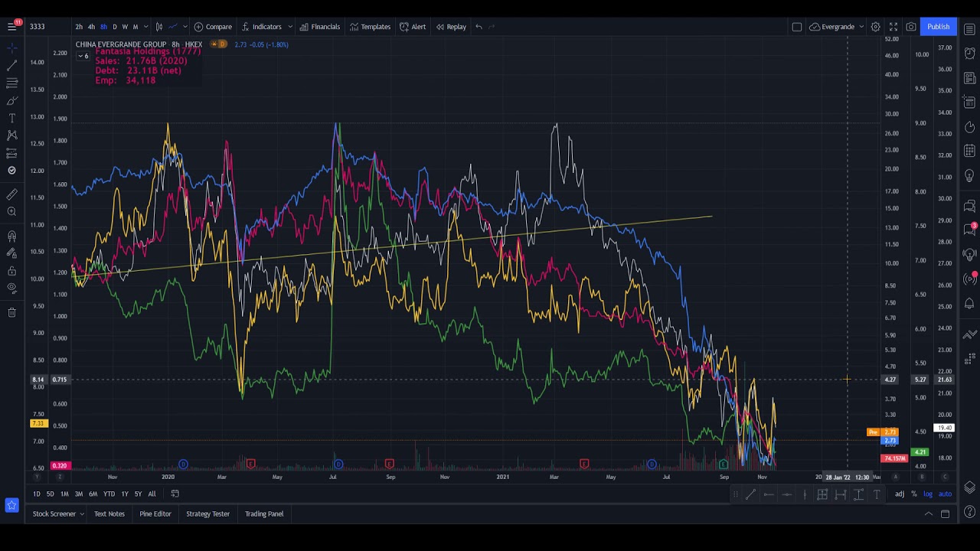Toggle percent scale on price axis
The image size is (980, 551).
coord(913,494)
